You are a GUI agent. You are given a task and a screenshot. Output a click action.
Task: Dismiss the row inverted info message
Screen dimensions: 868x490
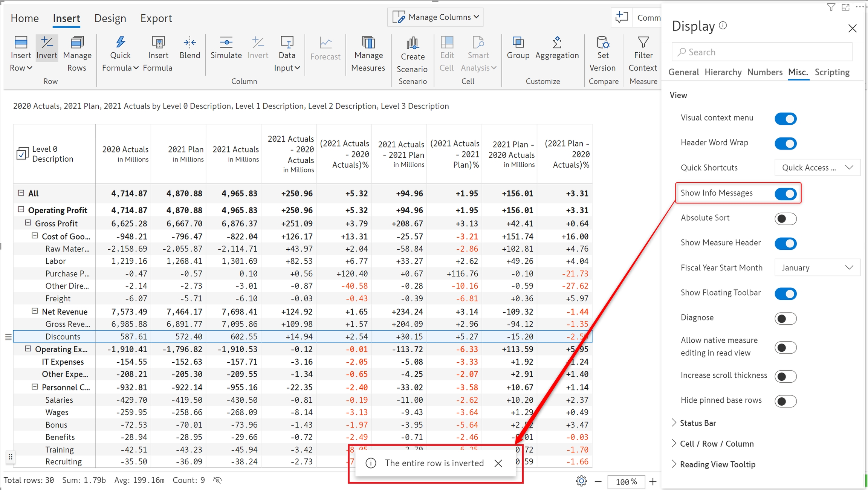(x=498, y=463)
